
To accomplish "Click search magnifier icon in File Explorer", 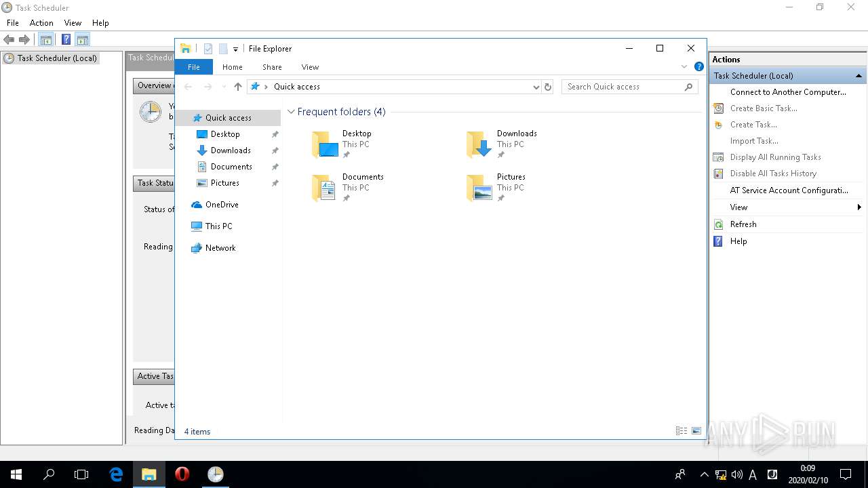I will pos(689,87).
